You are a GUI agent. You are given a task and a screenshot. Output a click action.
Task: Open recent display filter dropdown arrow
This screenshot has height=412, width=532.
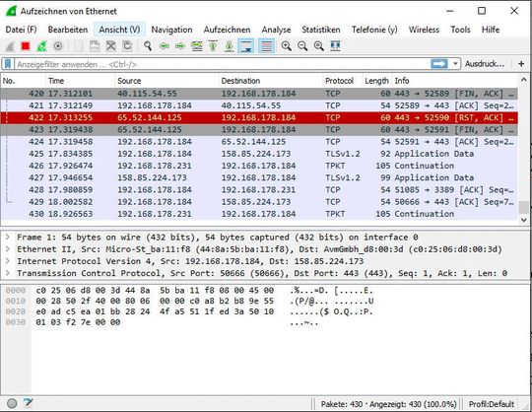(455, 64)
